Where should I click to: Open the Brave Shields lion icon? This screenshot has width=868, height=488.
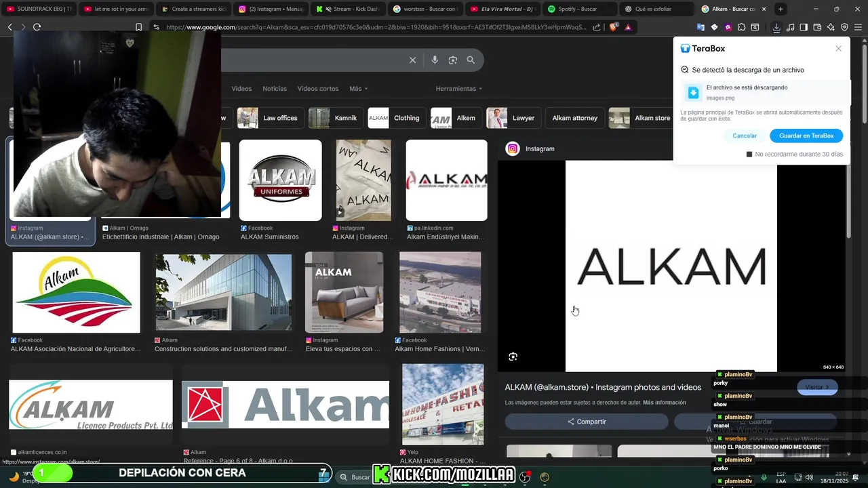pyautogui.click(x=614, y=27)
